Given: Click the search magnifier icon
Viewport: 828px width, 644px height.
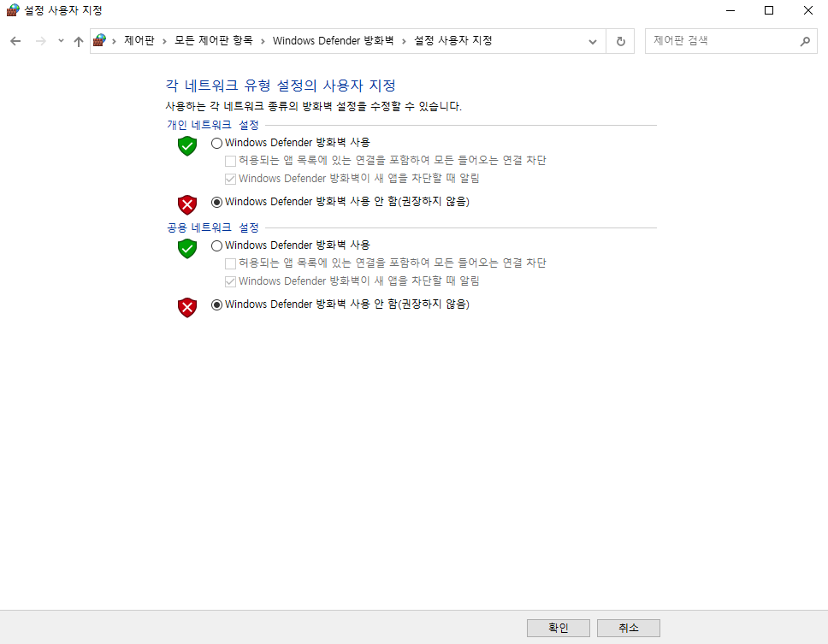Looking at the screenshot, I should click(805, 41).
